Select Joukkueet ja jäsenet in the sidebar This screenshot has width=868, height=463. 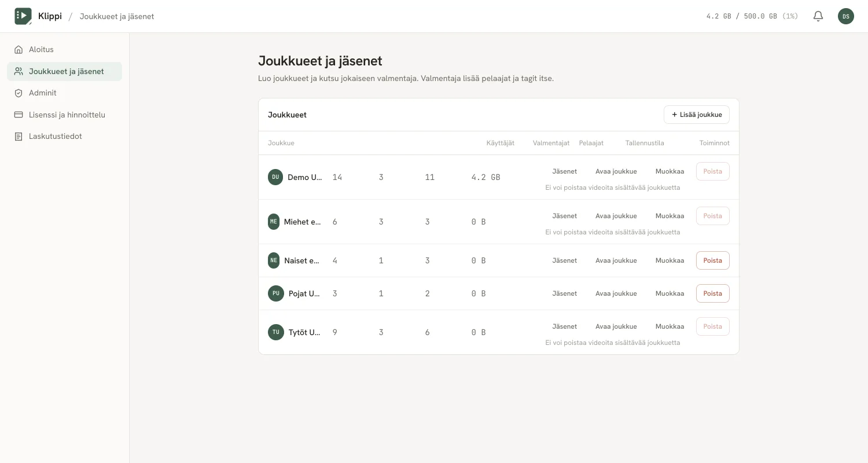tap(64, 71)
